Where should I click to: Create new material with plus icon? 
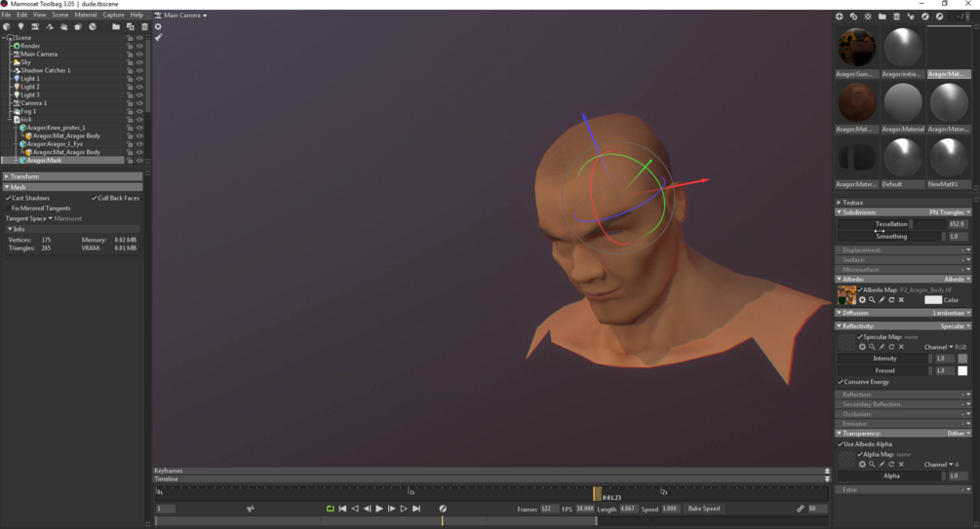[x=840, y=17]
